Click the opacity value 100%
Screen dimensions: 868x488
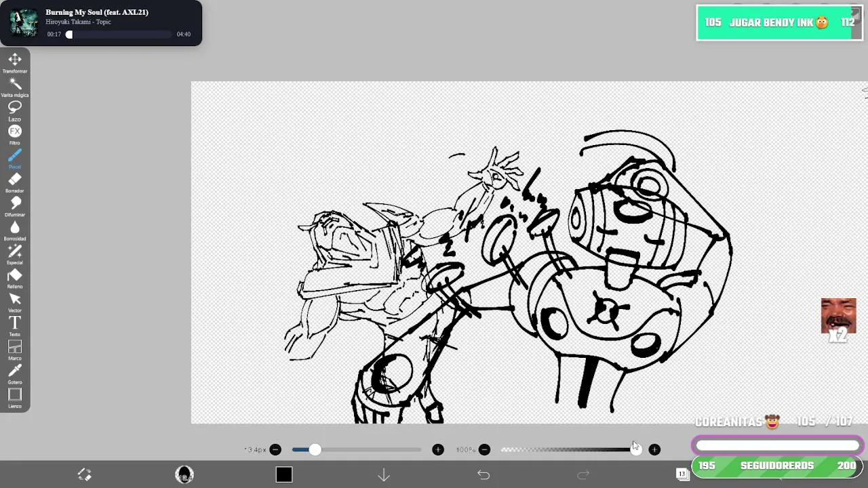coord(465,449)
